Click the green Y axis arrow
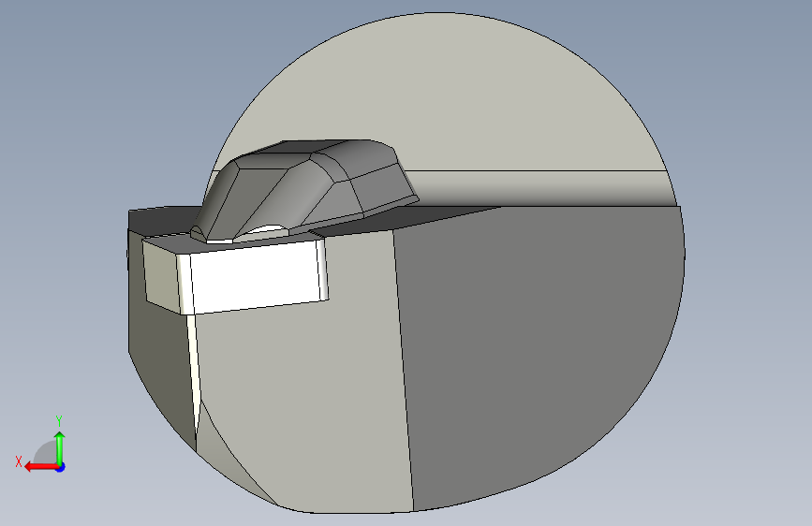 [60, 447]
